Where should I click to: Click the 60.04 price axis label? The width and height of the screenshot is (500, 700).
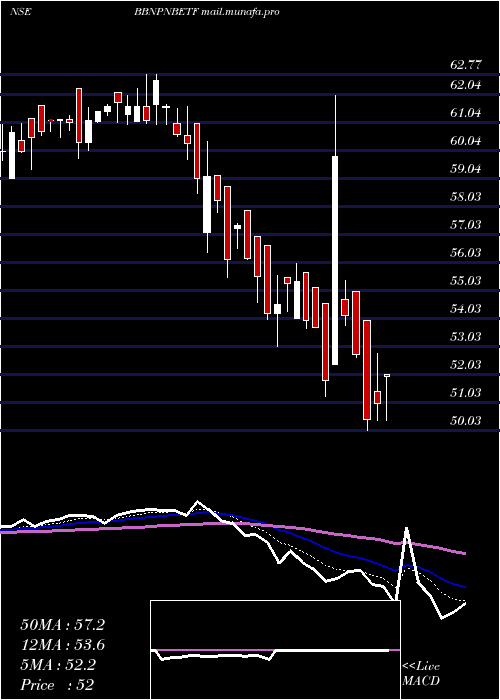click(x=466, y=141)
